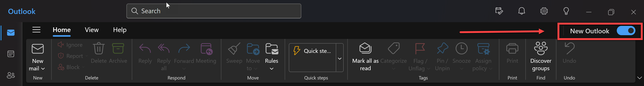This screenshot has width=644, height=86.
Task: Expand the New mail dropdown arrow
Action: point(43,69)
